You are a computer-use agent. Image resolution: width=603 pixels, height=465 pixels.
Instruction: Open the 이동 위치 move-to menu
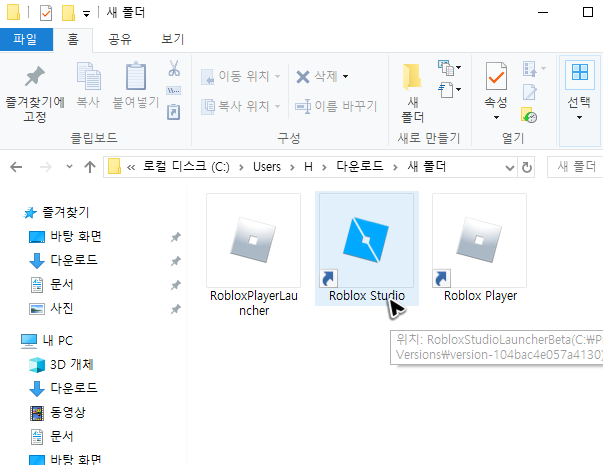[241, 76]
